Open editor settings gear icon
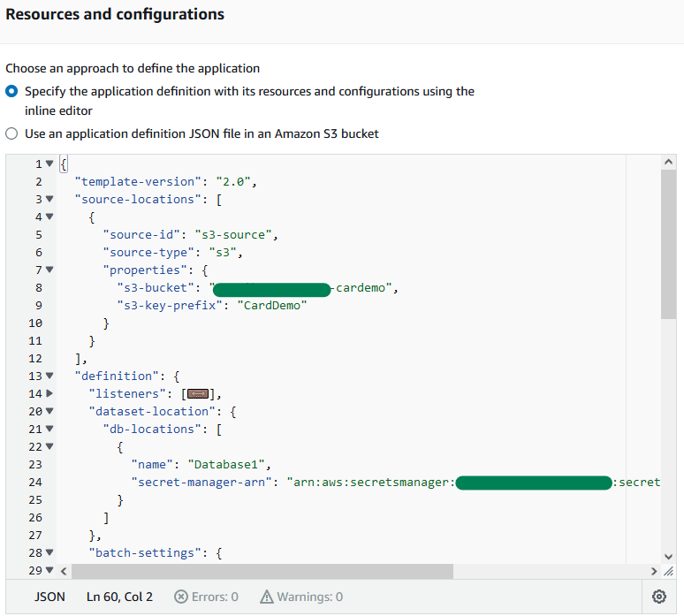The image size is (684, 616). pyautogui.click(x=658, y=597)
